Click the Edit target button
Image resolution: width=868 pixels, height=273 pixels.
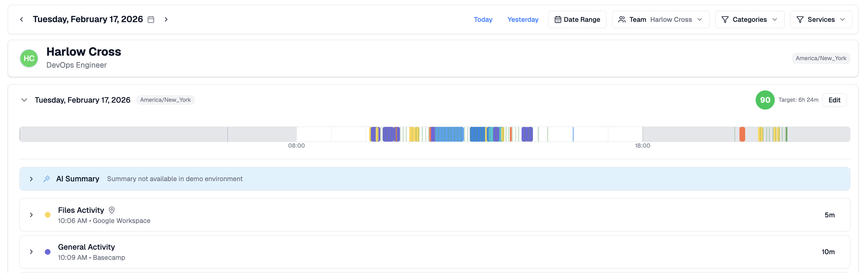coord(834,100)
